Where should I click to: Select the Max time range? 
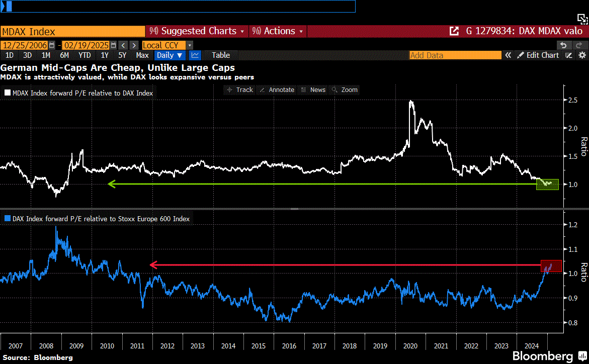point(142,55)
